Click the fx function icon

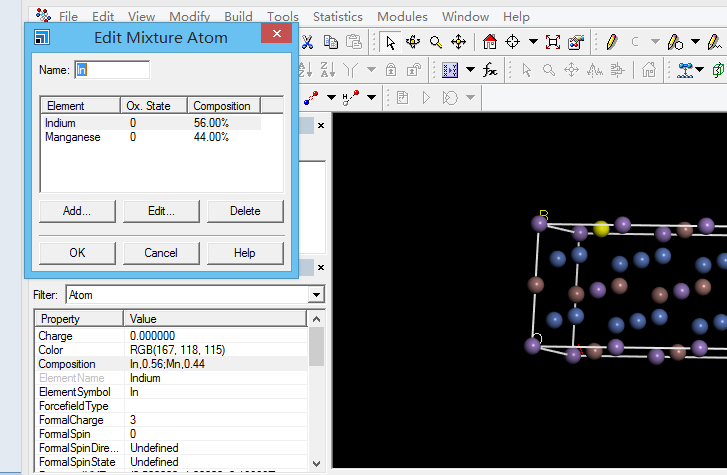click(490, 70)
